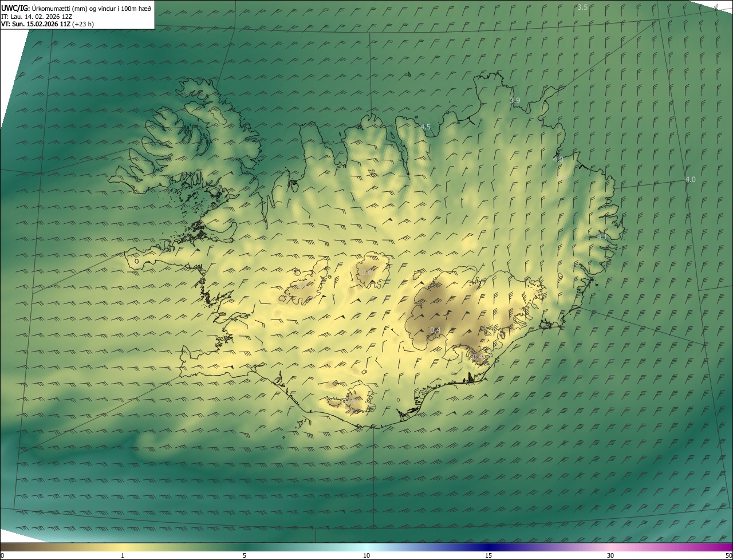
Task: Select the color scale tick label 5
Action: (x=245, y=555)
